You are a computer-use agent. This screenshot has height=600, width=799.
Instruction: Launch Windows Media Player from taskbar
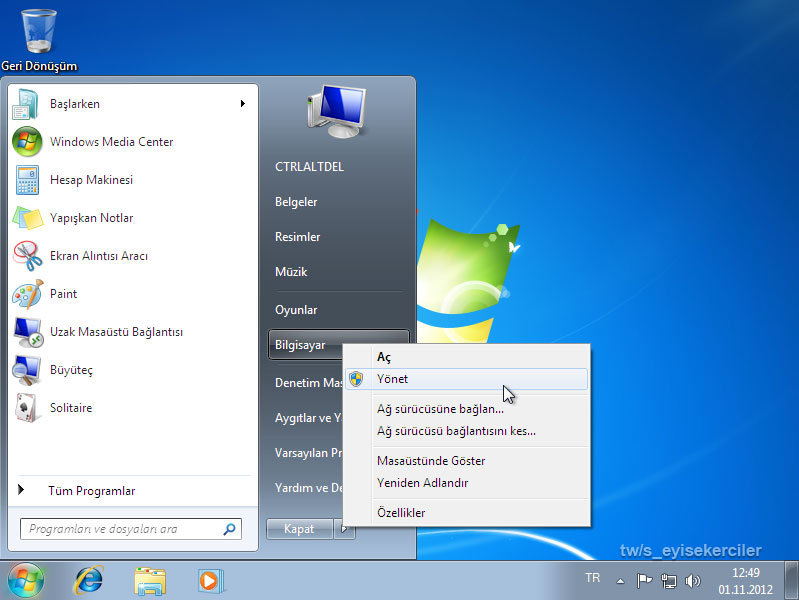(210, 581)
